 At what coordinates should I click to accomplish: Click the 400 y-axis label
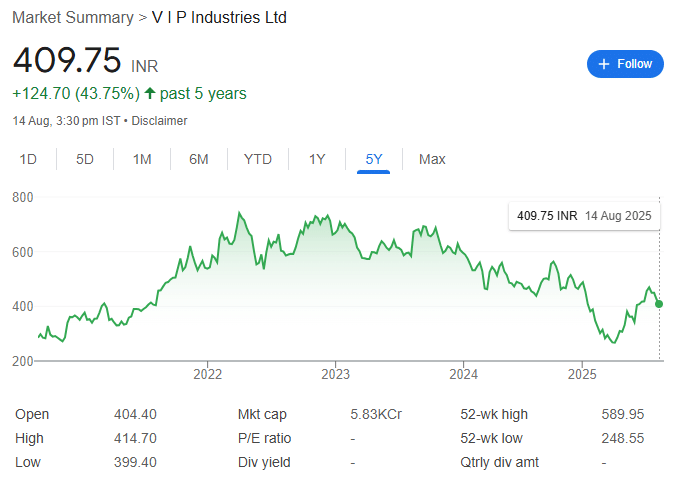coord(23,307)
